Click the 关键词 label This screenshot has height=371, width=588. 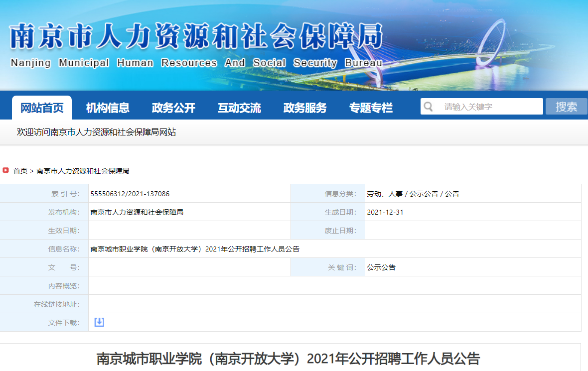tap(342, 267)
